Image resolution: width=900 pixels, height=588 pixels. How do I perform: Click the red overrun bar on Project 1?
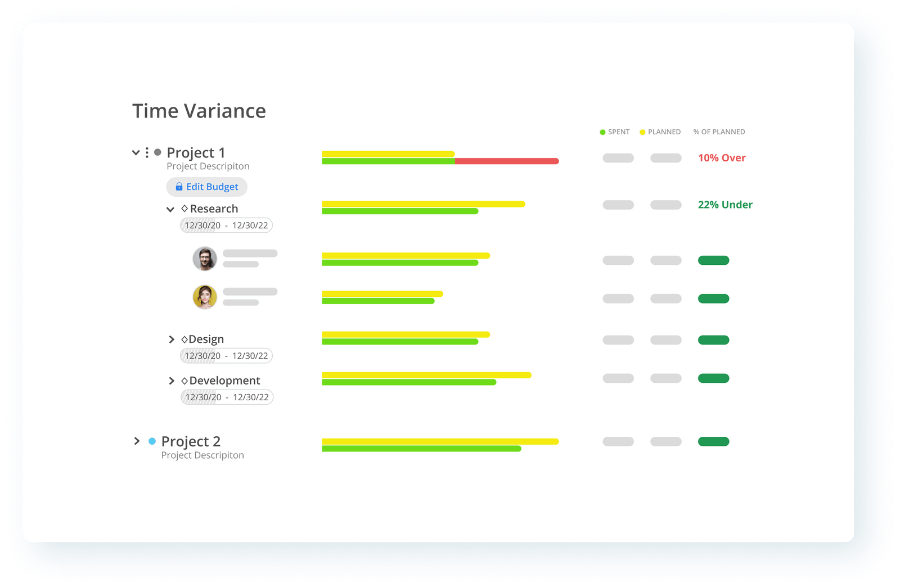pos(506,161)
